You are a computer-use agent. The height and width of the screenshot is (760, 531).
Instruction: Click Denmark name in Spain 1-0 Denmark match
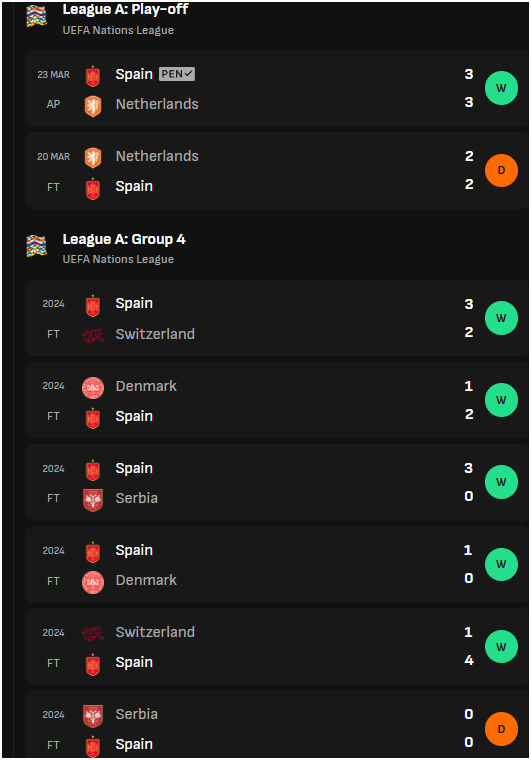coord(146,580)
